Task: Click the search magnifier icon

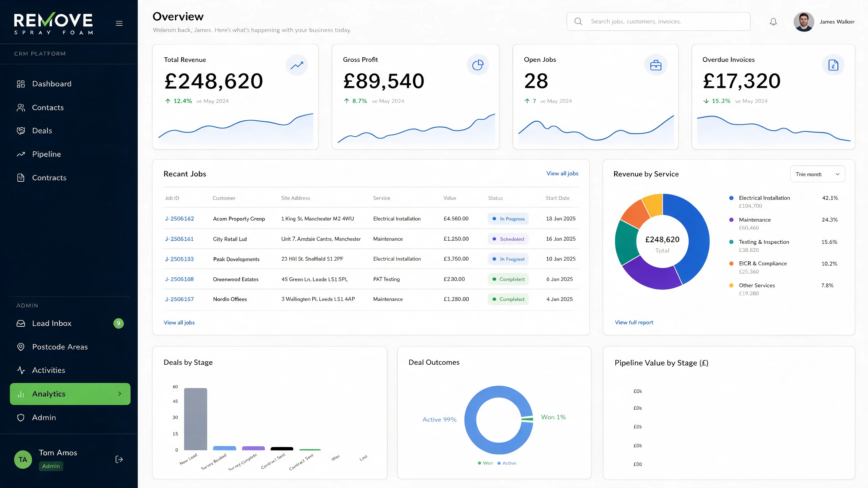Action: [578, 21]
